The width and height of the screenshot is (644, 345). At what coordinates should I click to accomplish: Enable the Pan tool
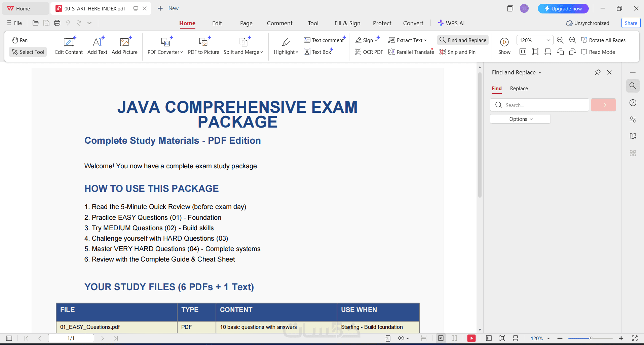[20, 40]
